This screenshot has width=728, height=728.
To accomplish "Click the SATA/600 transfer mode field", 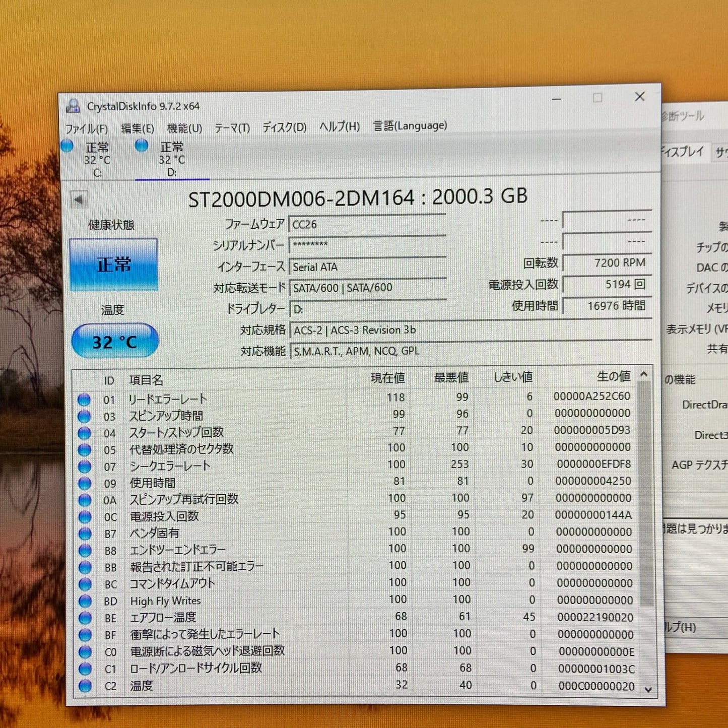I will point(368,288).
